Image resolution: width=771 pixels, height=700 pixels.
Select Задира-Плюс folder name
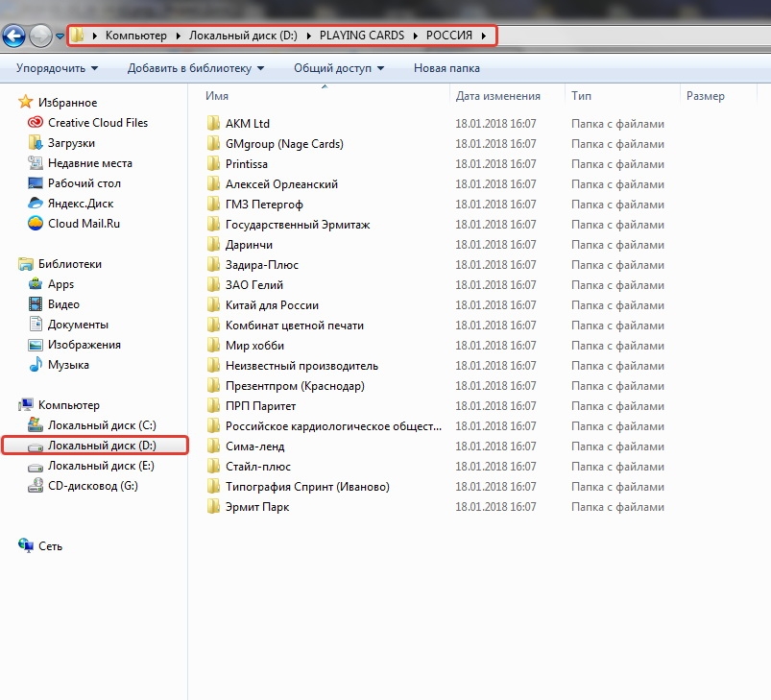(261, 265)
